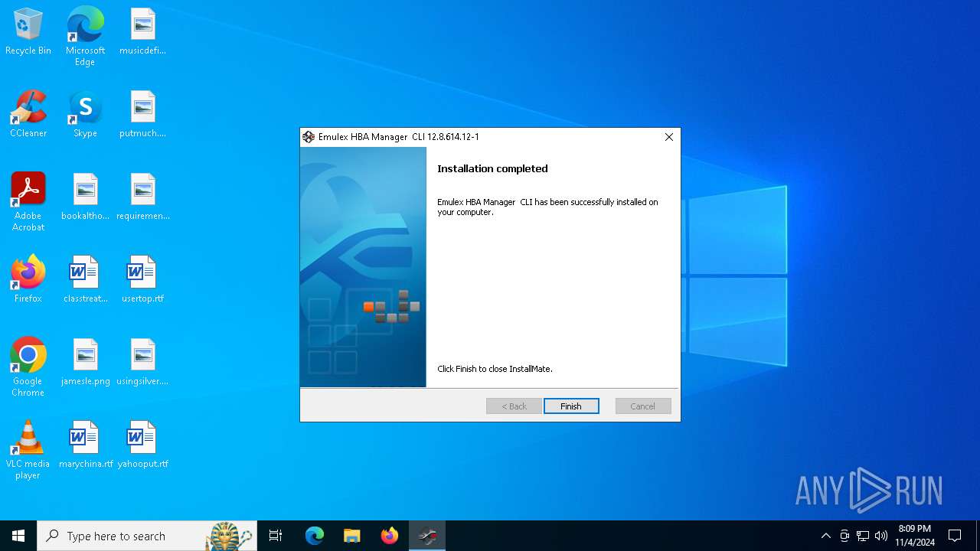Select the jamesle.png image file
The width and height of the screenshot is (980, 551).
tap(85, 363)
